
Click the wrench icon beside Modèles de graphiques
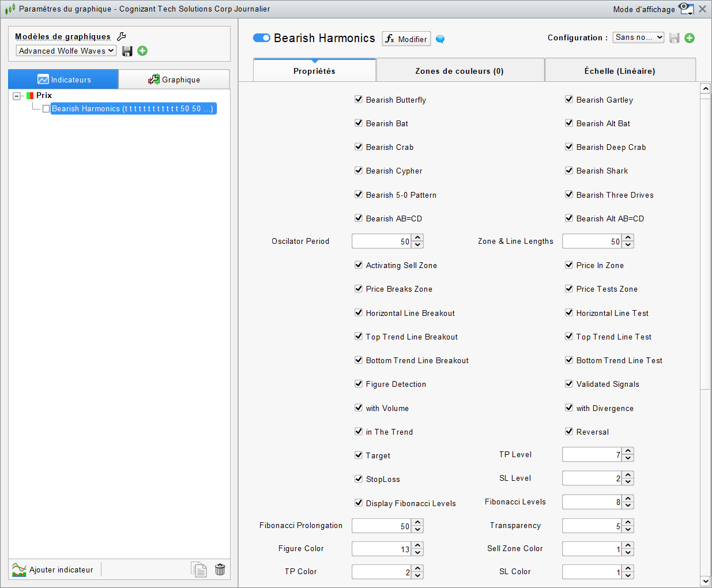pyautogui.click(x=122, y=36)
